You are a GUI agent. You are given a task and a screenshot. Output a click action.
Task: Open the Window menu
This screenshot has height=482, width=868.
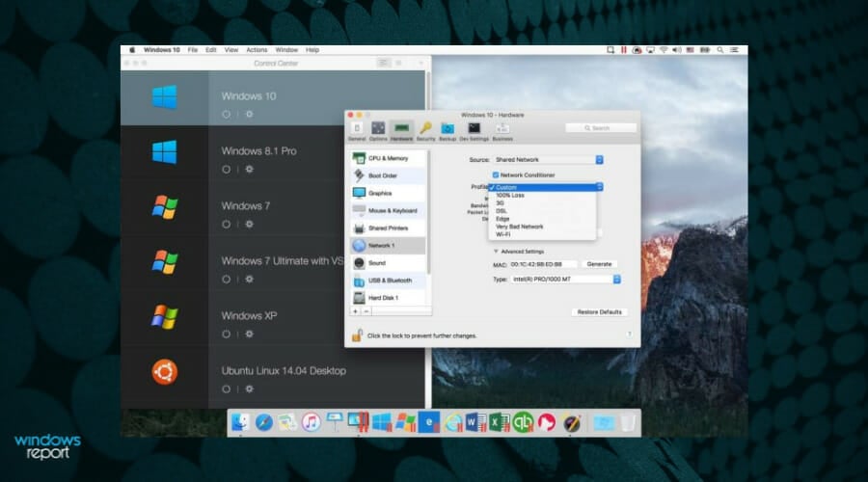[x=286, y=50]
